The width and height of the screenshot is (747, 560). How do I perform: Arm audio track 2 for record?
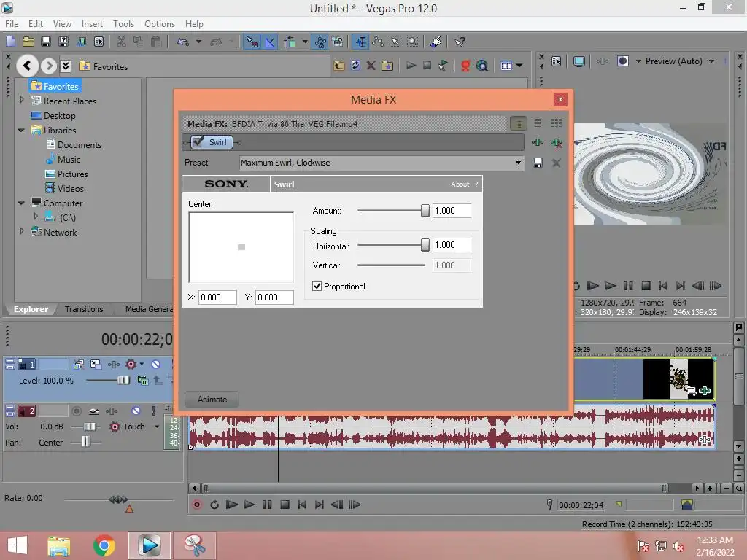tap(76, 411)
